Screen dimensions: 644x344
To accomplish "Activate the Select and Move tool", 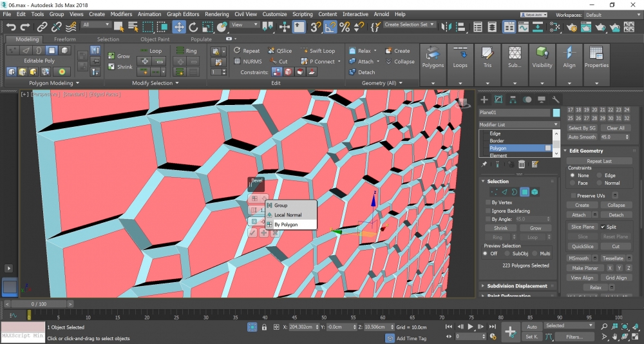I will (x=178, y=26).
